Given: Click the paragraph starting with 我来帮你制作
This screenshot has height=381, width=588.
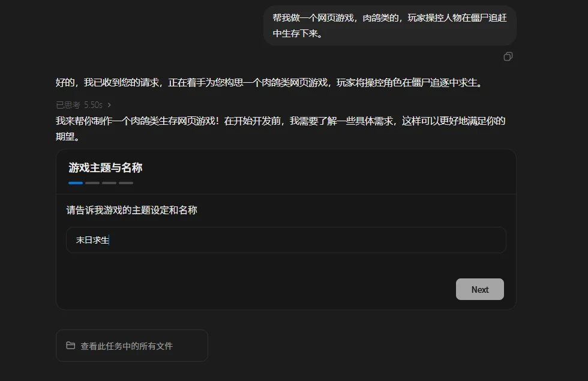Looking at the screenshot, I should coord(281,121).
